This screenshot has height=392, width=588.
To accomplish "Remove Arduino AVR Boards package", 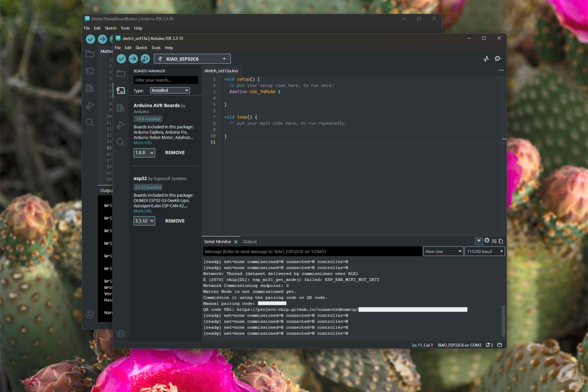I will point(175,153).
